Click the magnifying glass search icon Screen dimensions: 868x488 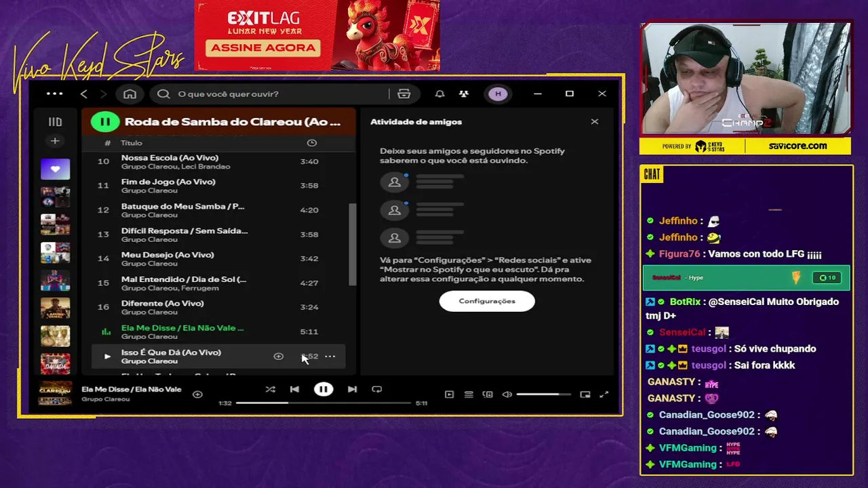[163, 94]
